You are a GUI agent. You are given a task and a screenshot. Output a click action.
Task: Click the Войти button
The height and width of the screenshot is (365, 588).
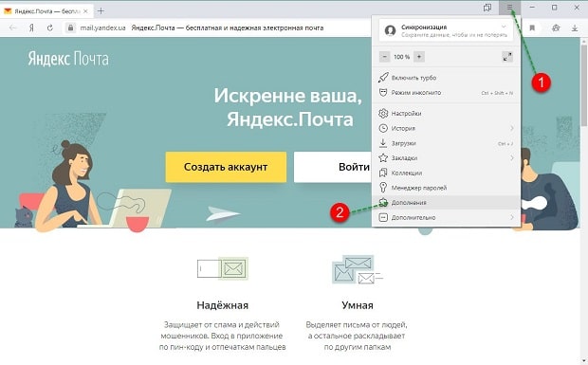[333, 167]
